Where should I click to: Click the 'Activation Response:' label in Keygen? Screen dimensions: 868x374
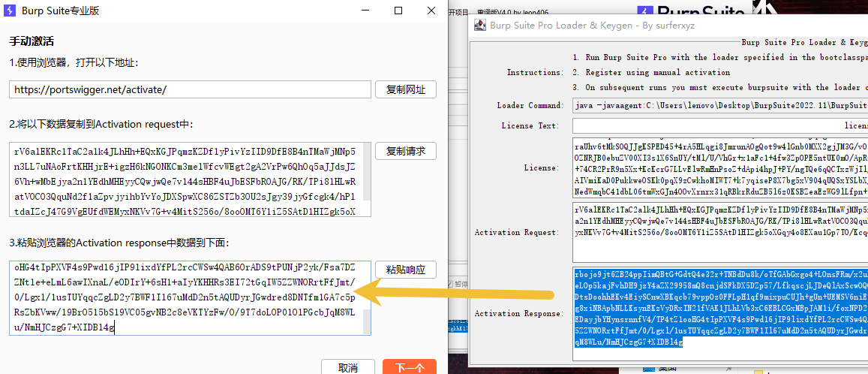point(519,314)
